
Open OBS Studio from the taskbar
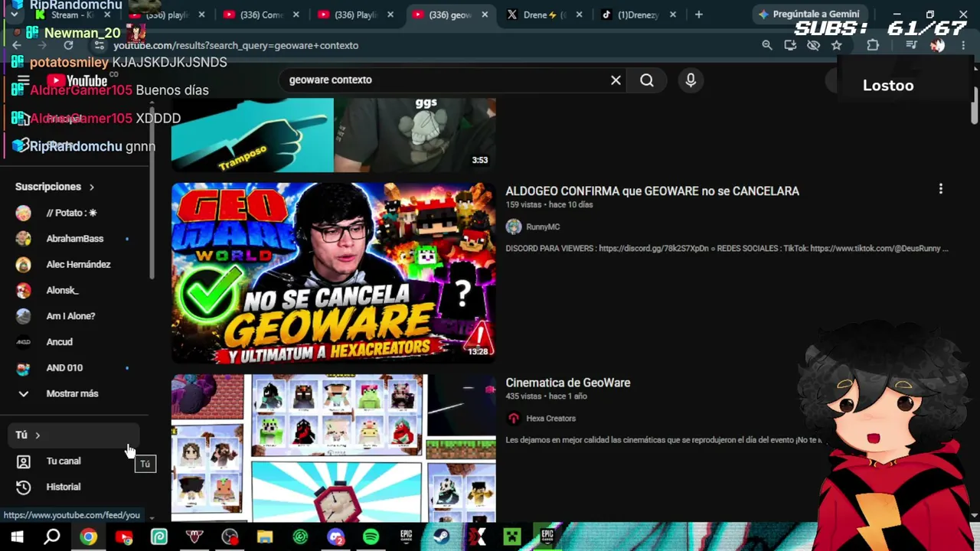click(230, 536)
